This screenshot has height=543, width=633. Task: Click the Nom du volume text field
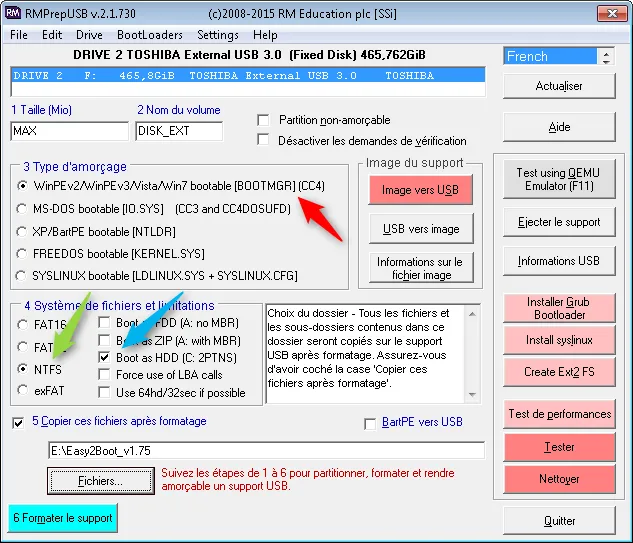[179, 131]
